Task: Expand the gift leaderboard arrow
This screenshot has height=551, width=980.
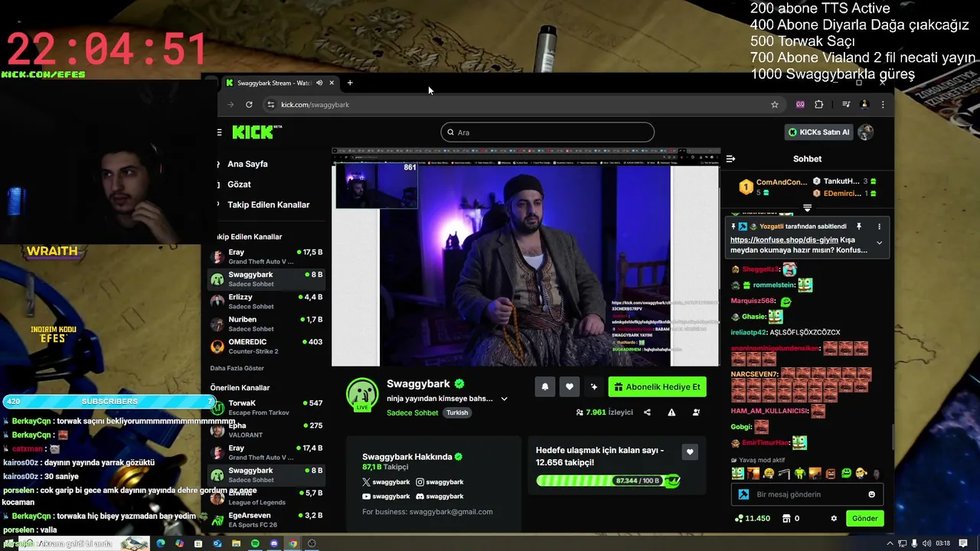Action: pyautogui.click(x=807, y=207)
